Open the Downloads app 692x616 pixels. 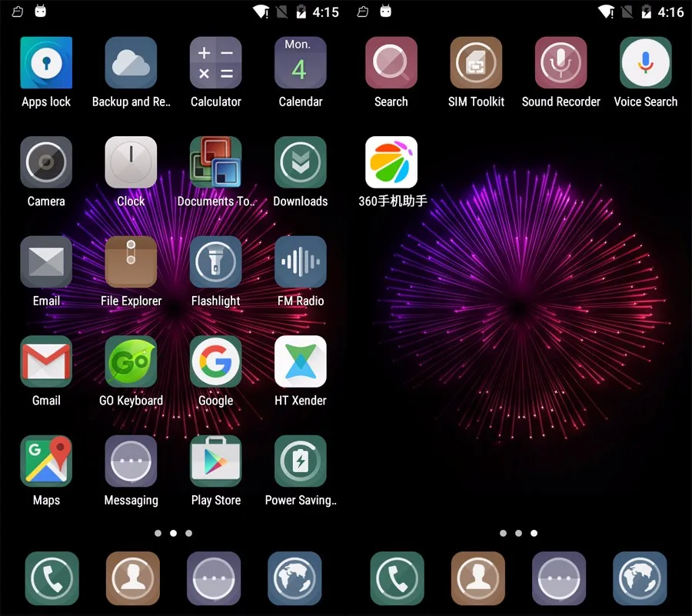point(301,162)
